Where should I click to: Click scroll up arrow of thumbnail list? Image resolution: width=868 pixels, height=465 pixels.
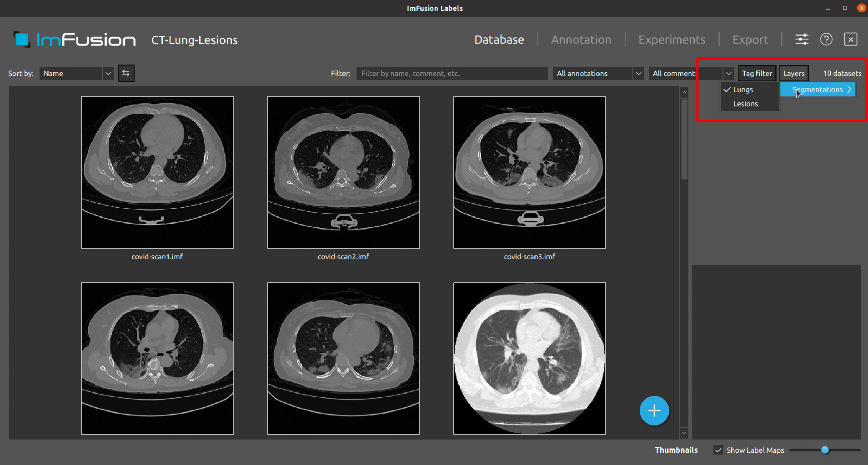coord(684,92)
